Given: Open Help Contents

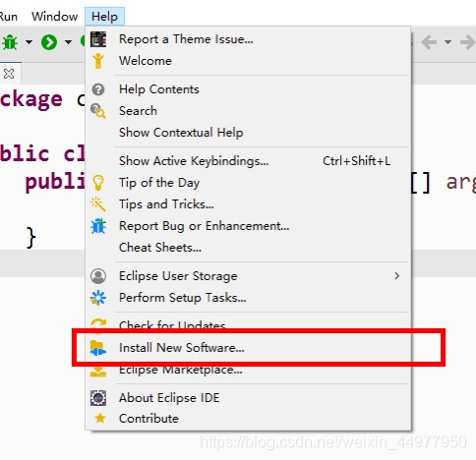Looking at the screenshot, I should tap(159, 89).
